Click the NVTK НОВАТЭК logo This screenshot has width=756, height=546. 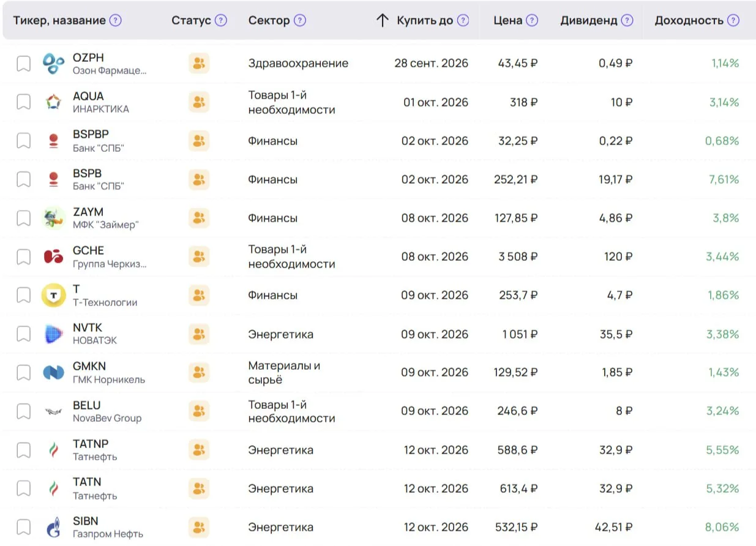(x=53, y=334)
